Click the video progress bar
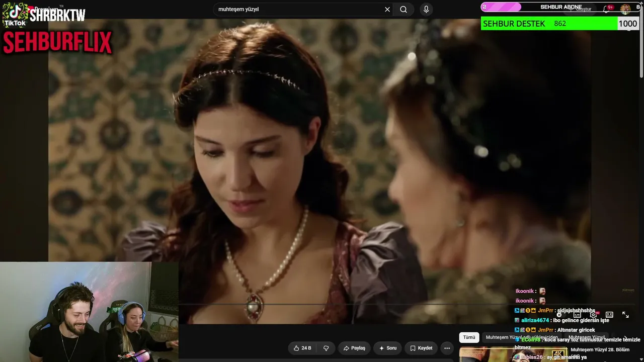The image size is (644, 362). tap(319, 304)
